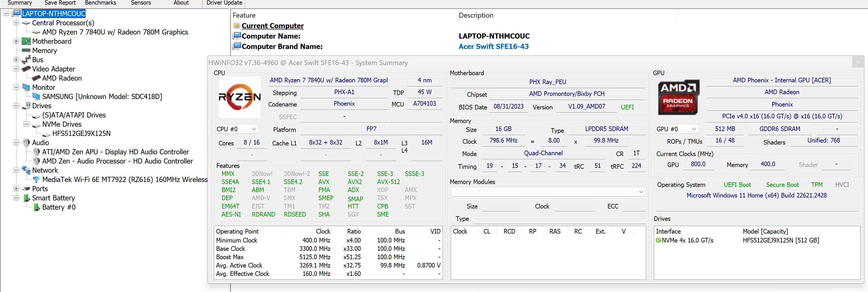Click the Memory module icon in the tree
868x292 pixels.
tap(26, 50)
